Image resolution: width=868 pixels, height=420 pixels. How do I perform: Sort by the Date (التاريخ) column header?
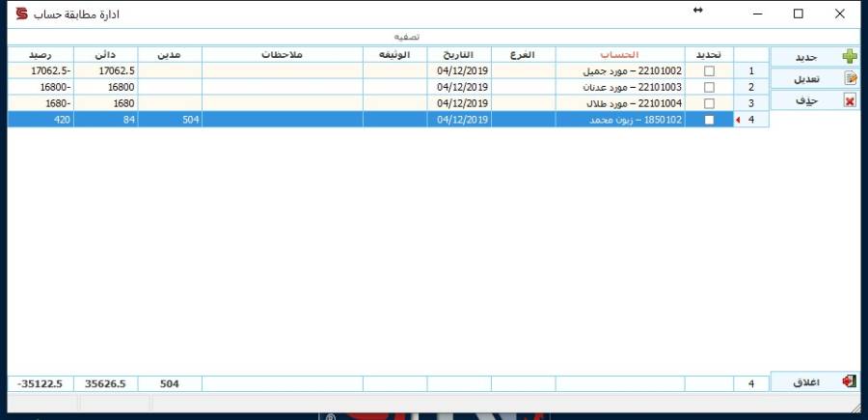[459, 54]
